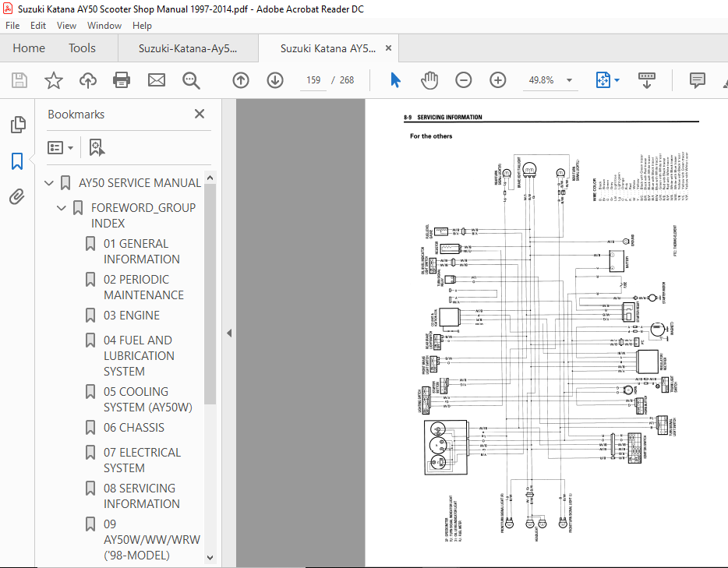Click the zoom percentage field 49.8%

tap(541, 80)
